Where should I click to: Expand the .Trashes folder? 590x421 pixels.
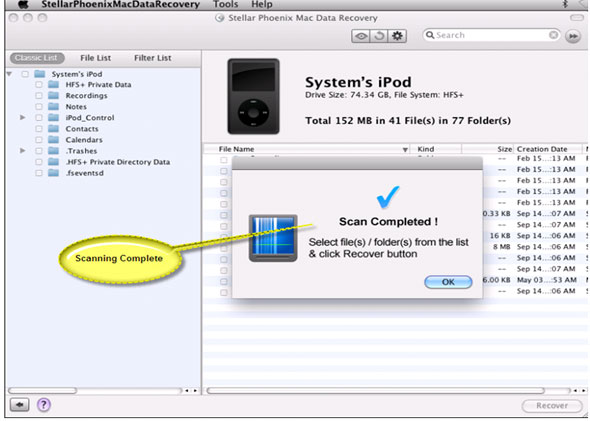point(23,151)
